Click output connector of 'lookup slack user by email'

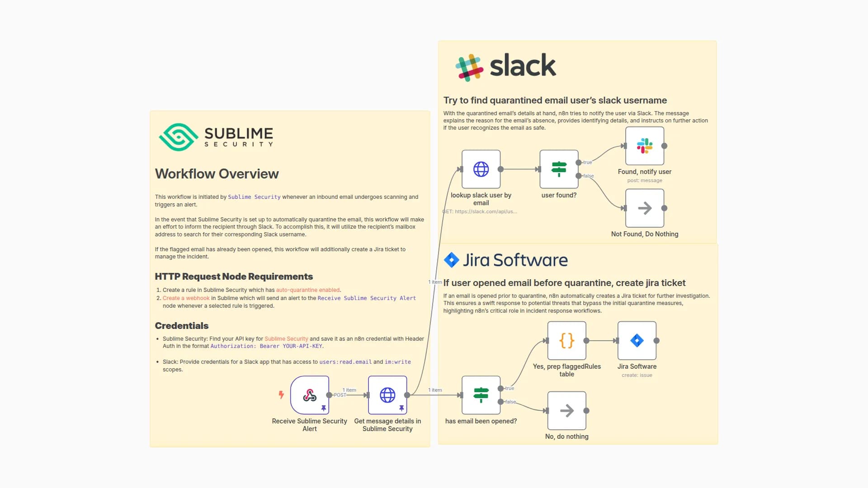pyautogui.click(x=500, y=169)
